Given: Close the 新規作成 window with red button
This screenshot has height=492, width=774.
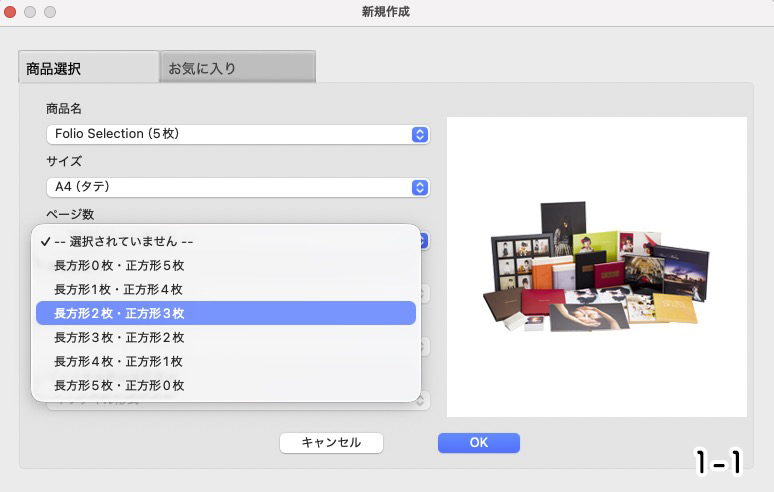Looking at the screenshot, I should click(11, 12).
